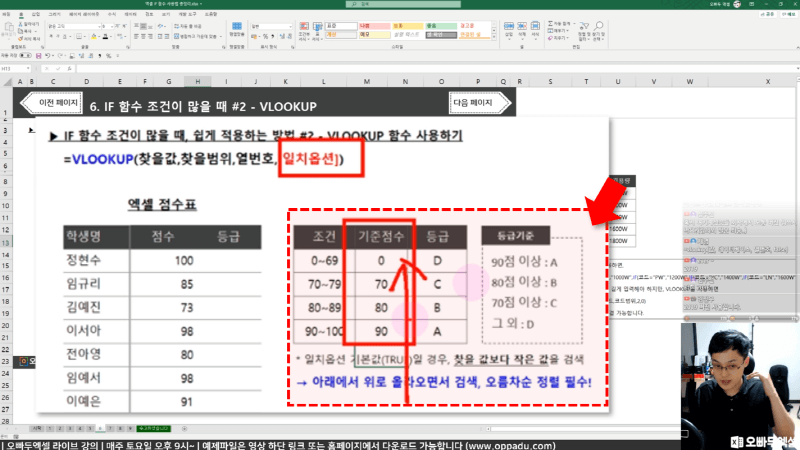Click the new sheet plus icon beside sheet tabs
The width and height of the screenshot is (800, 450).
pos(184,429)
